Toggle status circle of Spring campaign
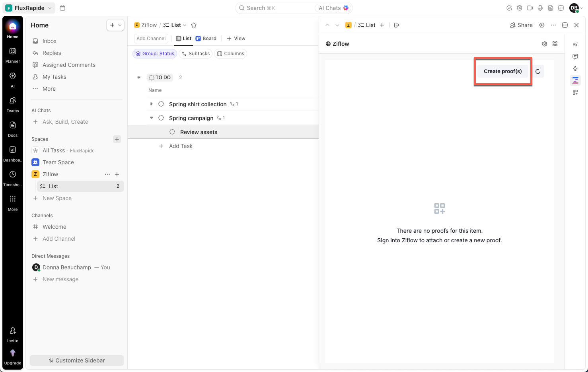 [161, 118]
